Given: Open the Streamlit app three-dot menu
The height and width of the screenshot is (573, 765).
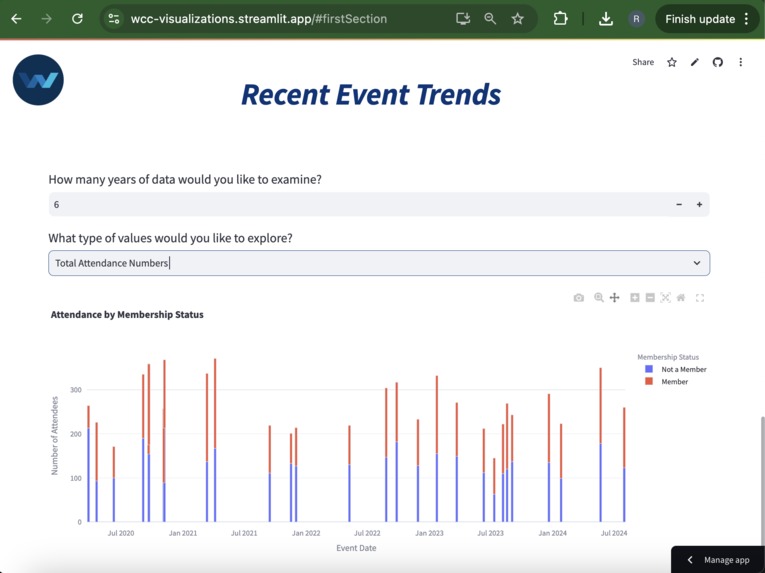Looking at the screenshot, I should pos(741,62).
